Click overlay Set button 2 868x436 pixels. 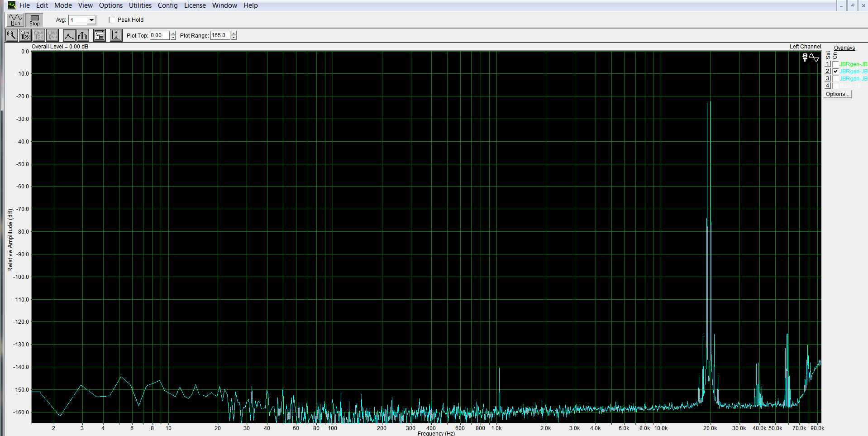827,72
